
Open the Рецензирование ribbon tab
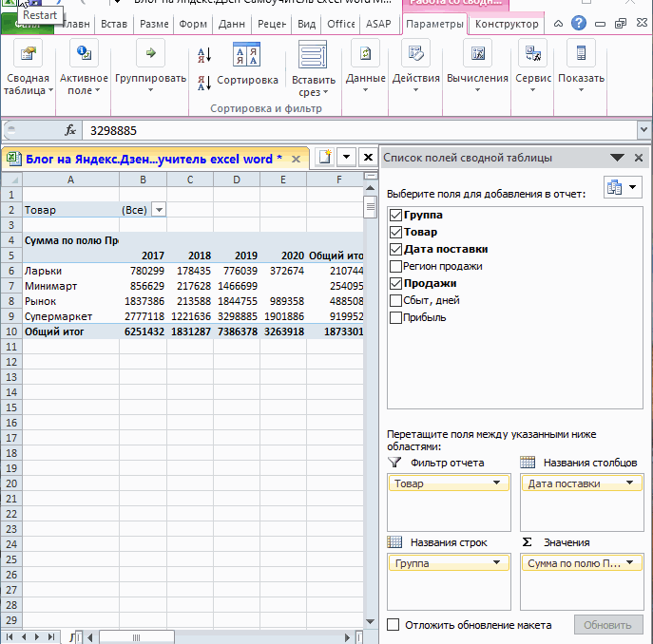(272, 24)
